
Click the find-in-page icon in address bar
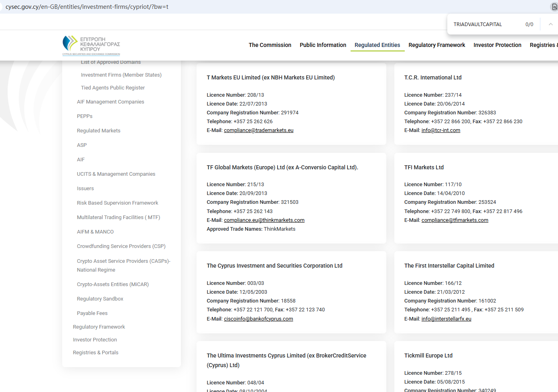point(554,7)
